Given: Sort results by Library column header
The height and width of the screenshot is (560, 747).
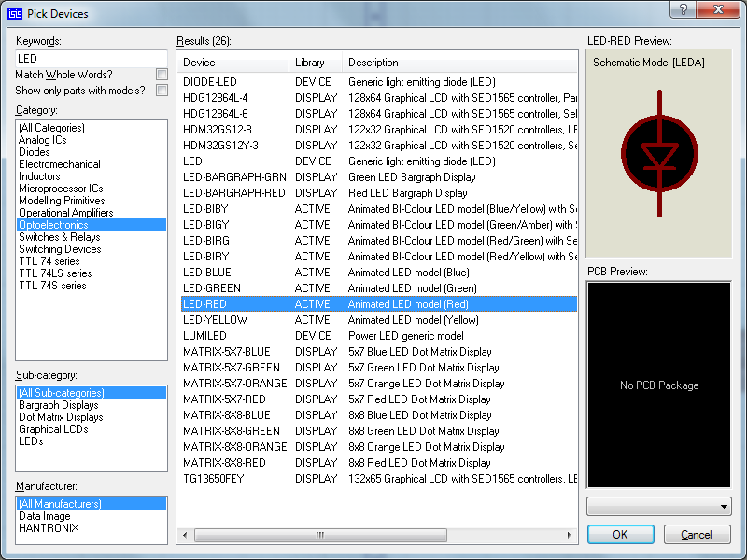Looking at the screenshot, I should click(316, 63).
